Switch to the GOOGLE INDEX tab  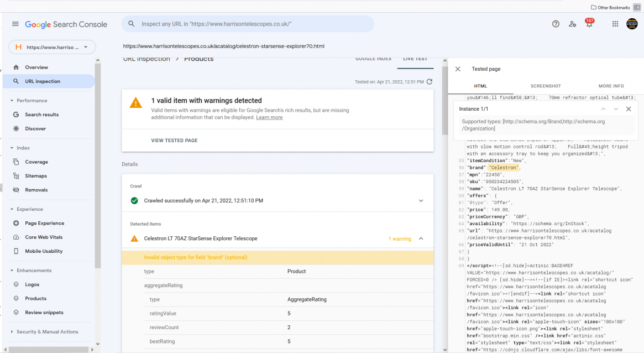pyautogui.click(x=373, y=59)
